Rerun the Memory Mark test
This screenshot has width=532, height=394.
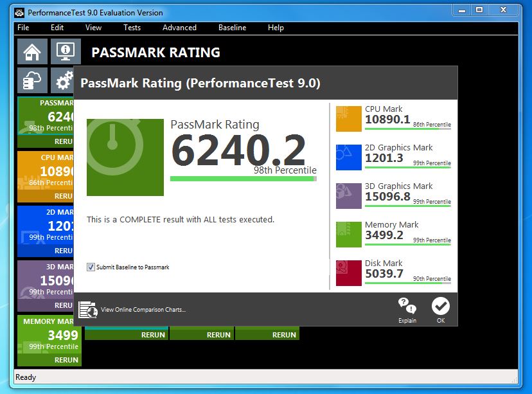click(x=49, y=360)
